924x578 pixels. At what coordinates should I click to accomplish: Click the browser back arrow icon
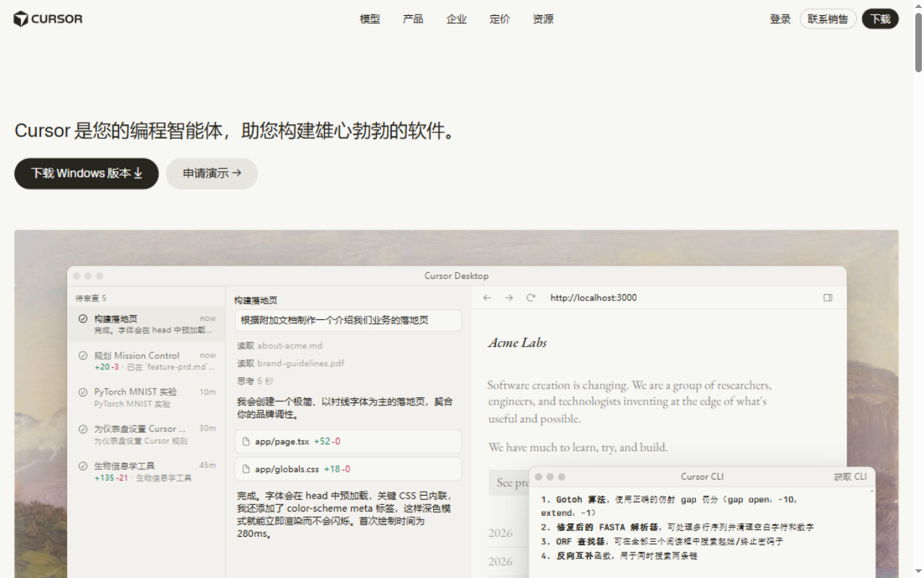tap(487, 298)
